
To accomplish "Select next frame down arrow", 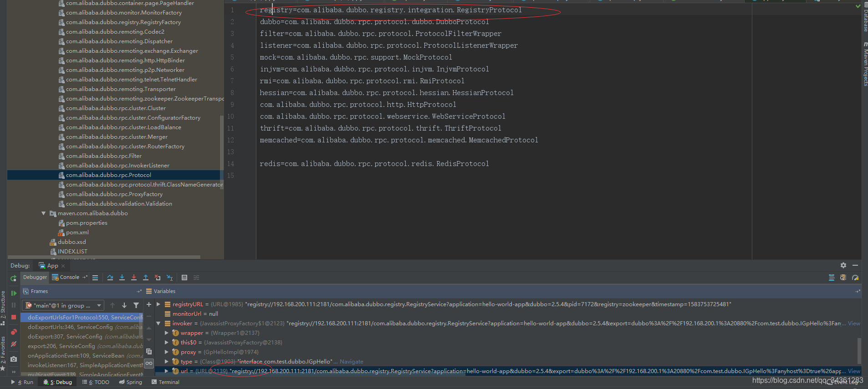I will tap(124, 305).
